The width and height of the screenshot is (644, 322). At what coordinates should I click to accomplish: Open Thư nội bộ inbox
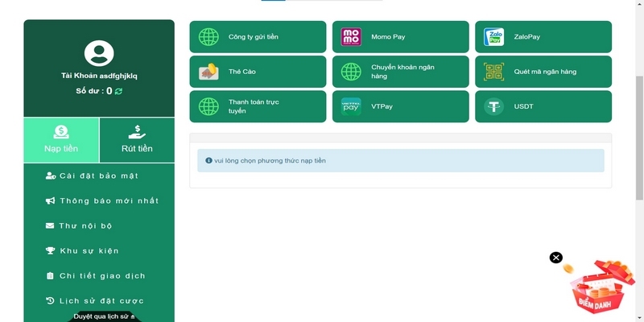point(85,226)
